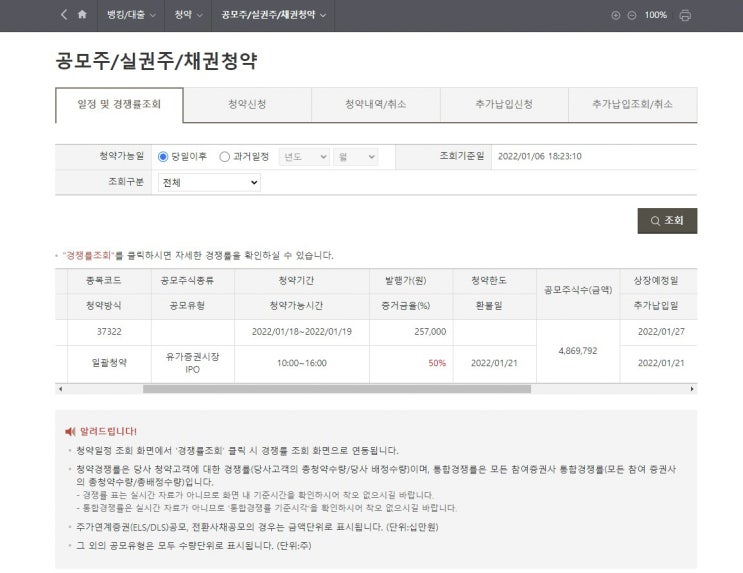Open the 조회구분 전체 dropdown
This screenshot has width=743, height=573.
pos(209,182)
